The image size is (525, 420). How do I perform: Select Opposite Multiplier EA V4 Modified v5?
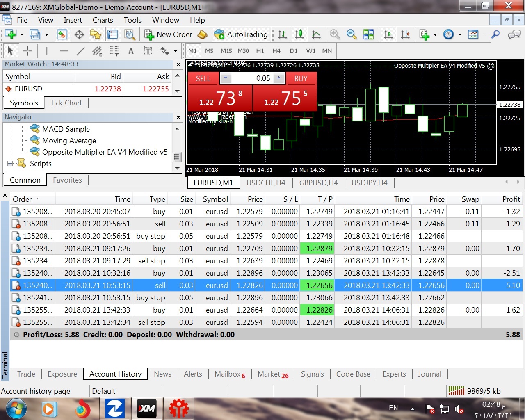point(105,152)
